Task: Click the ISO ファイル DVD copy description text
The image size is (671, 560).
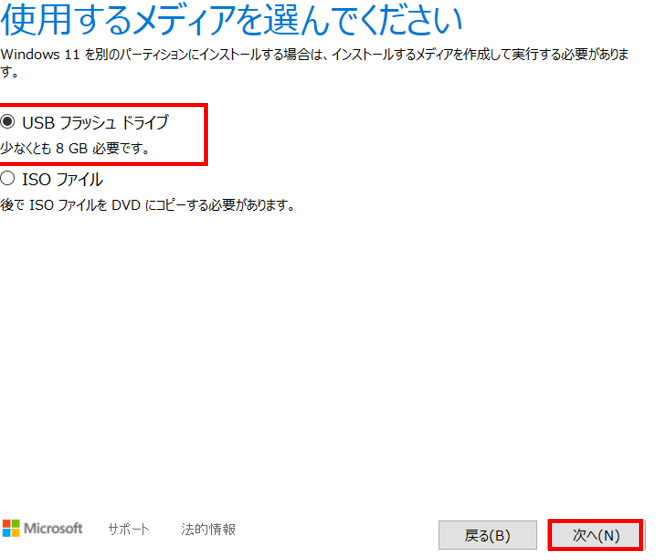Action: 148,205
